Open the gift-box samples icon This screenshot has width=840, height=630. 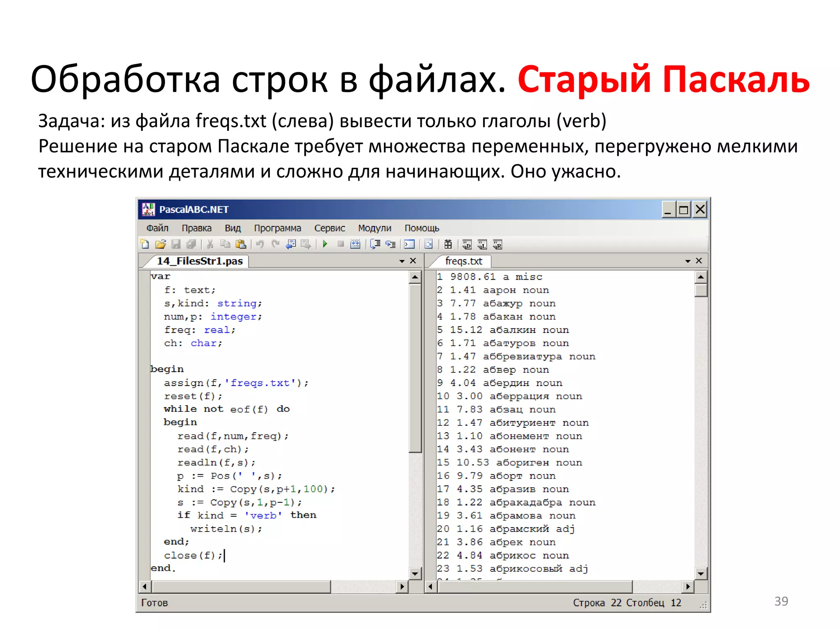point(448,244)
